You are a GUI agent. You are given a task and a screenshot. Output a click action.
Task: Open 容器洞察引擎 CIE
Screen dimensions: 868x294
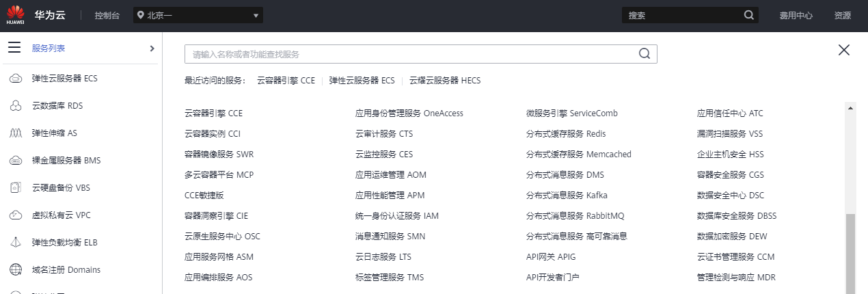tap(217, 215)
